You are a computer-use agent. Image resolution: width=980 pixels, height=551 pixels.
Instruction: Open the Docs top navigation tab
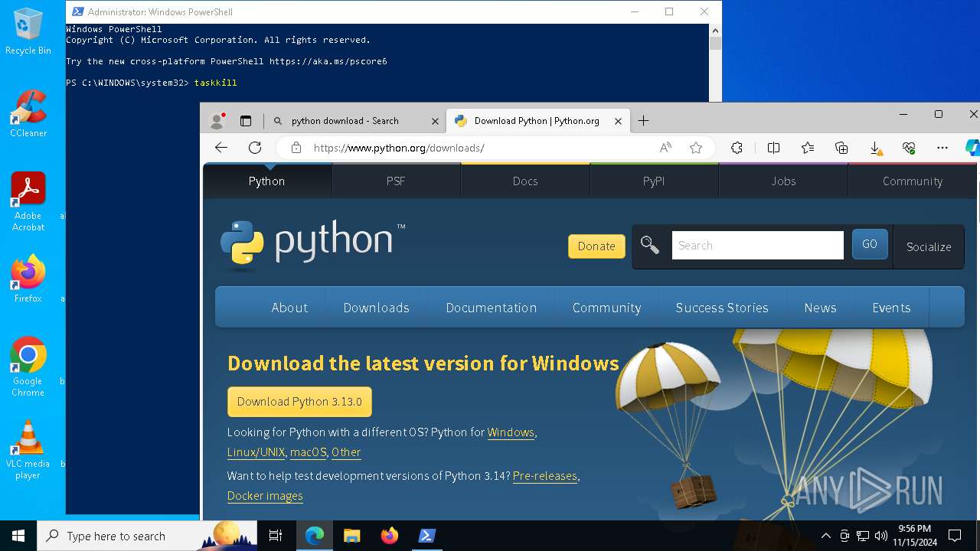[x=525, y=181]
